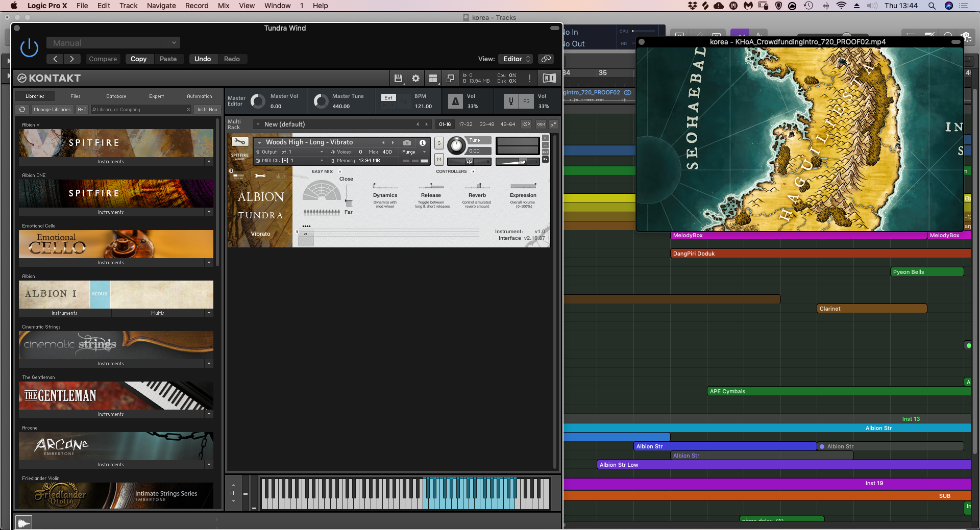Switch to the Automation tab
Viewport: 980px width, 530px height.
tap(199, 96)
